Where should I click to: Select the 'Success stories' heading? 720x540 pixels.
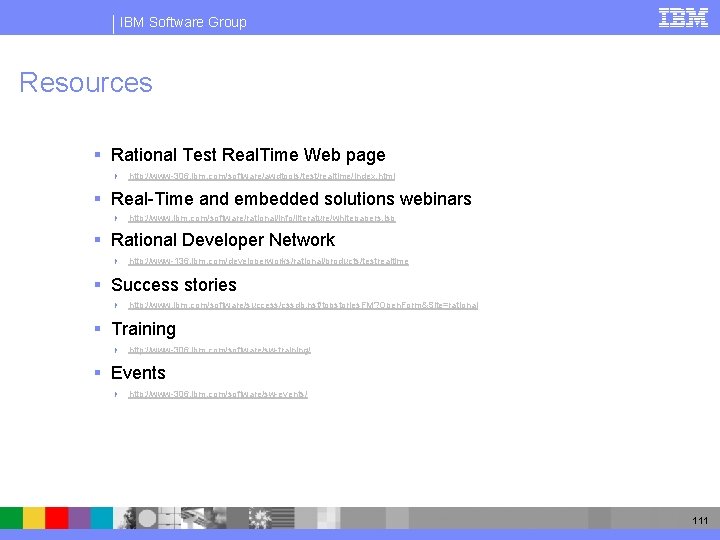click(174, 285)
